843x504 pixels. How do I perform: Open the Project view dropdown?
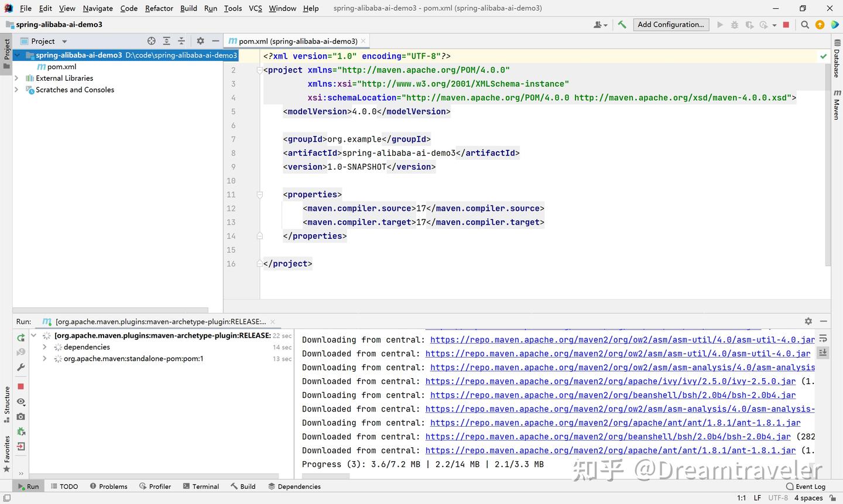[x=64, y=42]
